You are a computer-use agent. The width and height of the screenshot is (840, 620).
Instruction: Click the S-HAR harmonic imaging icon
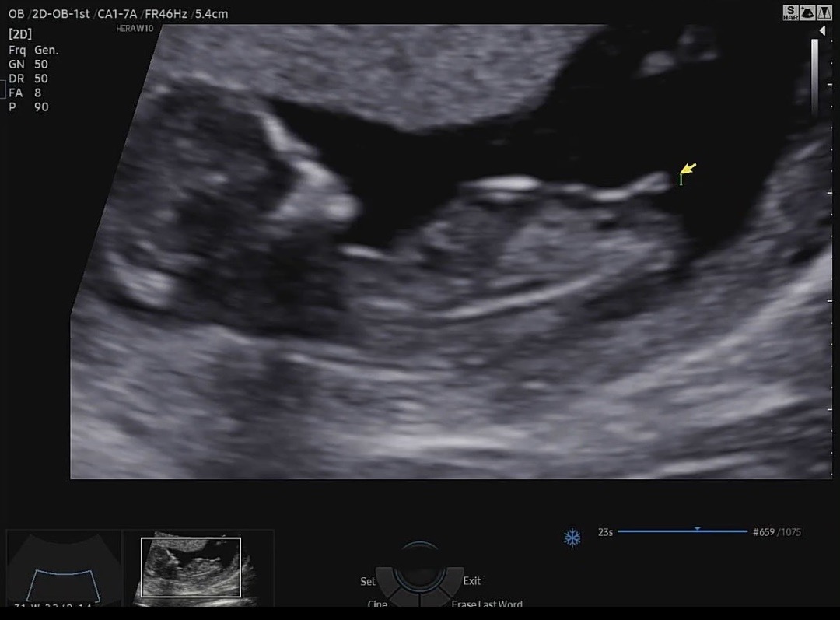790,12
